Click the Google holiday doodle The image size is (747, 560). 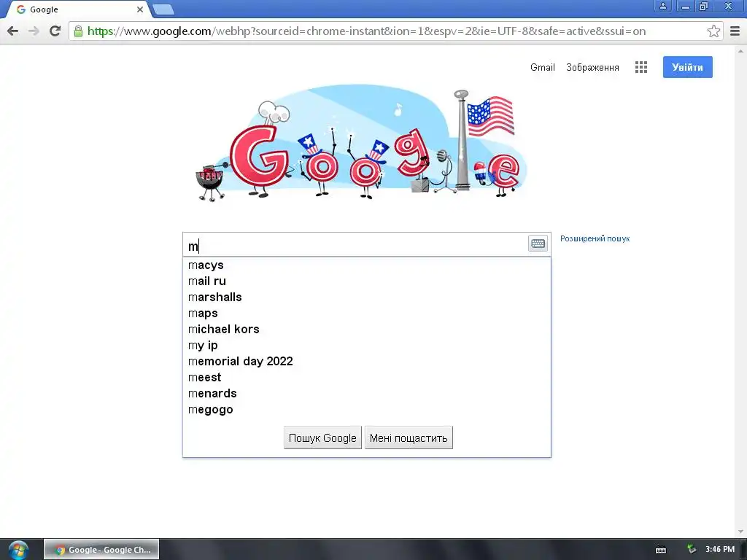click(361, 144)
